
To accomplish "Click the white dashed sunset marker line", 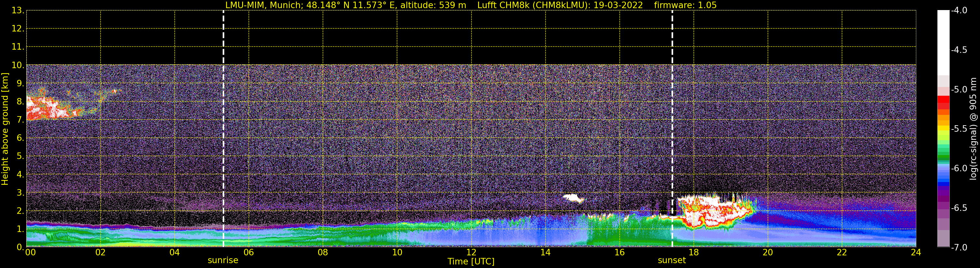I will pos(672,129).
